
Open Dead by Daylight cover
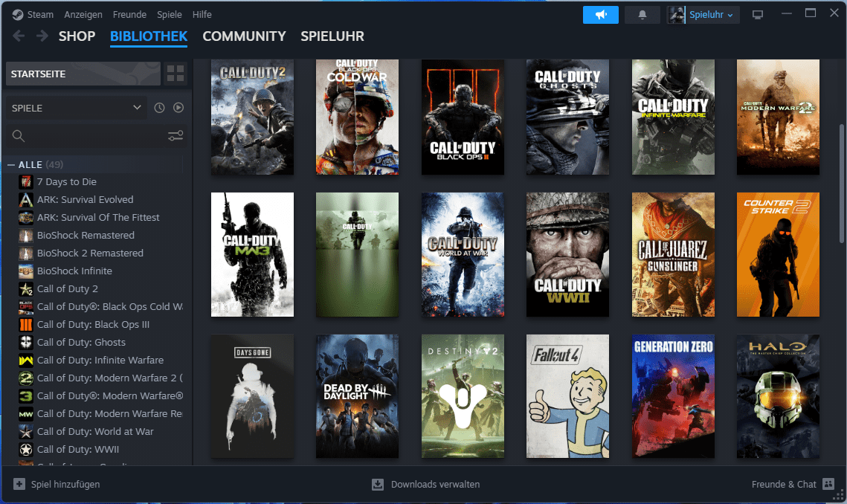357,396
